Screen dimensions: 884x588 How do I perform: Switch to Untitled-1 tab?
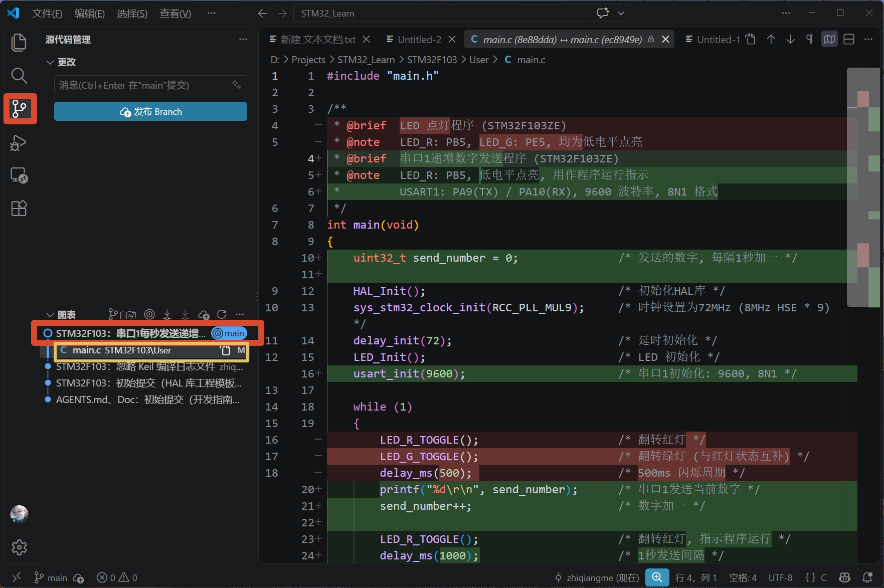click(x=713, y=40)
